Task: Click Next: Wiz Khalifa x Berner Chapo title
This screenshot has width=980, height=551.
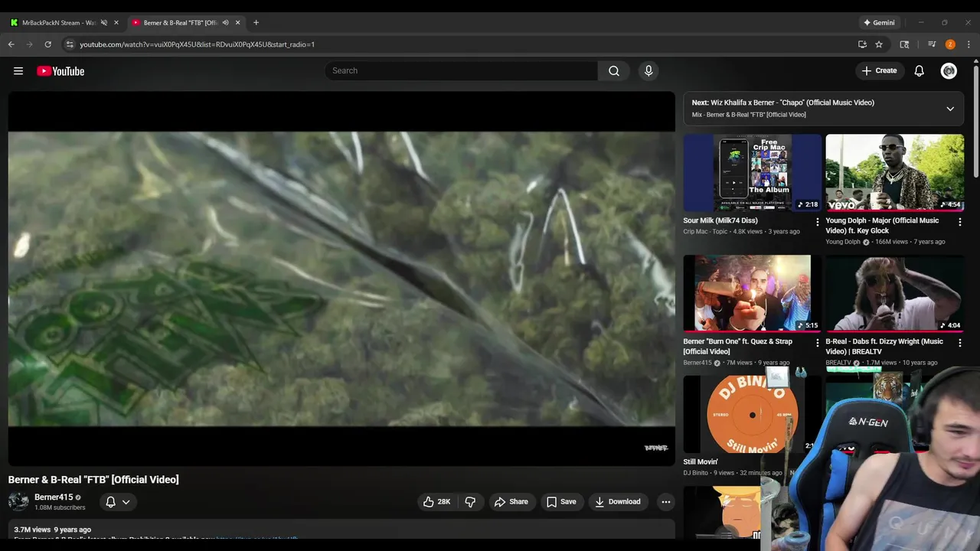Action: pos(783,103)
